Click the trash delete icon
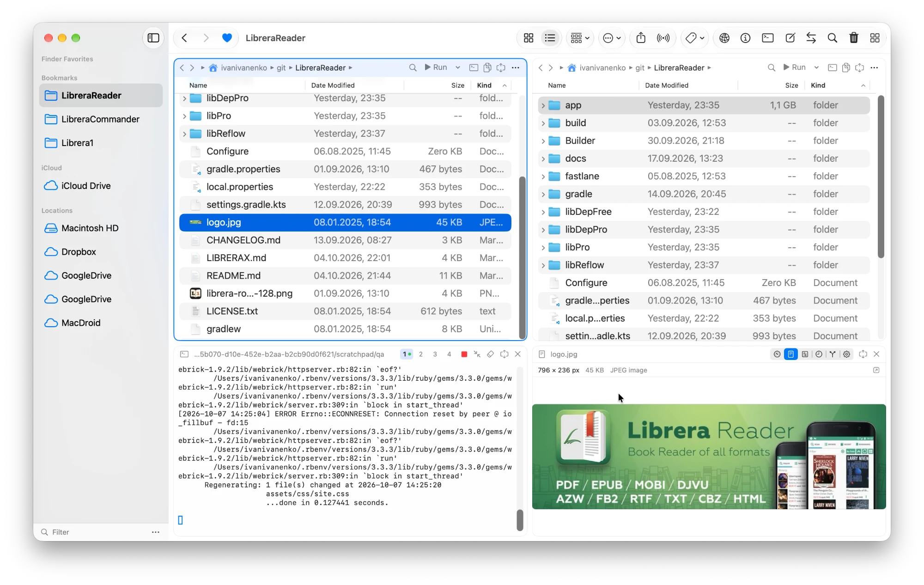 (853, 38)
